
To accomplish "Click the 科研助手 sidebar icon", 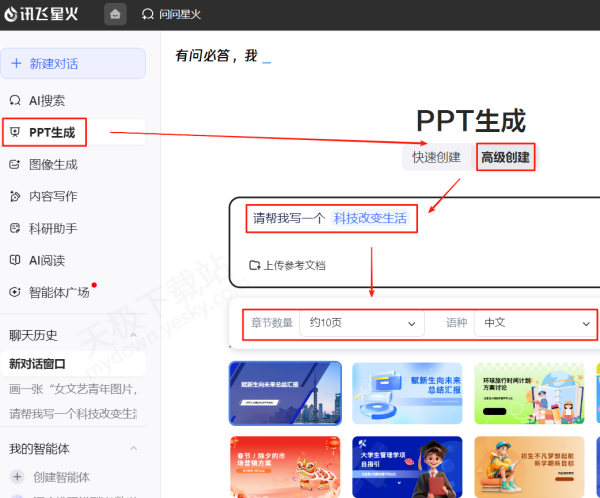I will coord(15,229).
